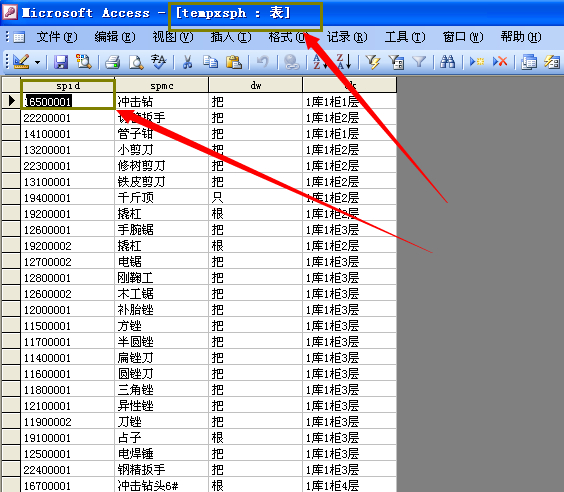The width and height of the screenshot is (564, 492).
Task: Click the dw cell 只
Action: pyautogui.click(x=256, y=197)
